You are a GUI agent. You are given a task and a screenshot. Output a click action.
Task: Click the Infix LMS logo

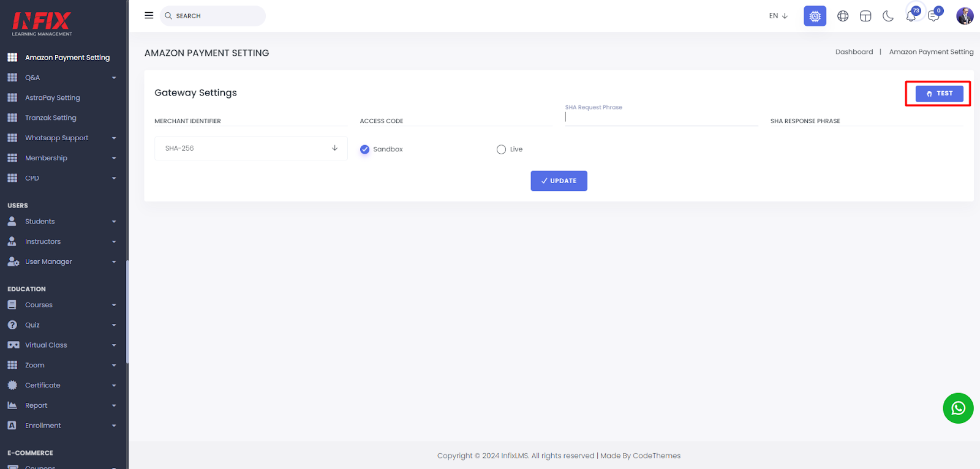pyautogui.click(x=42, y=23)
